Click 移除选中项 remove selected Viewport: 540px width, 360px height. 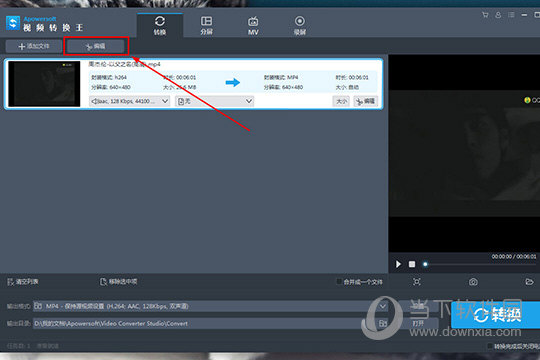click(x=118, y=282)
